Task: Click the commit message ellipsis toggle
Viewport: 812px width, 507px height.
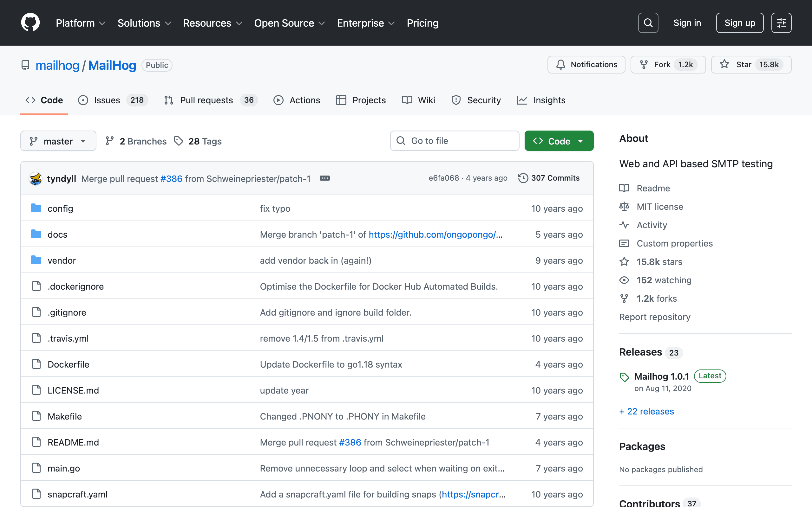Action: pyautogui.click(x=324, y=178)
